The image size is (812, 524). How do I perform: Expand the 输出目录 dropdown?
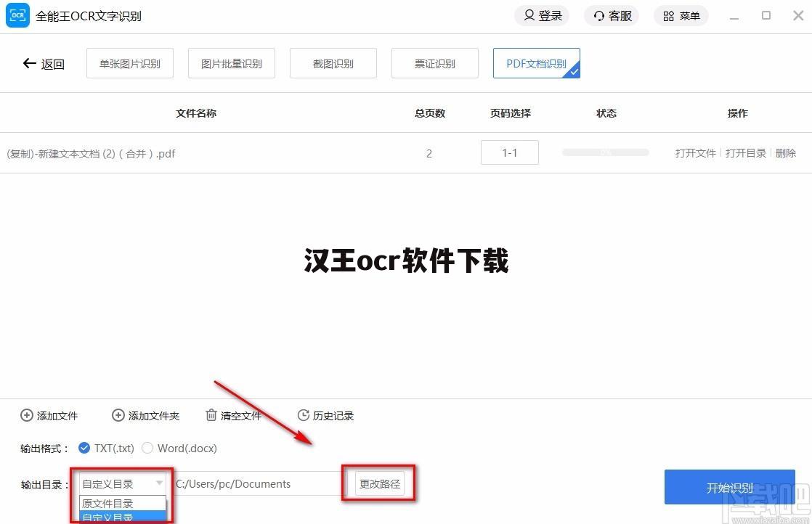(123, 483)
